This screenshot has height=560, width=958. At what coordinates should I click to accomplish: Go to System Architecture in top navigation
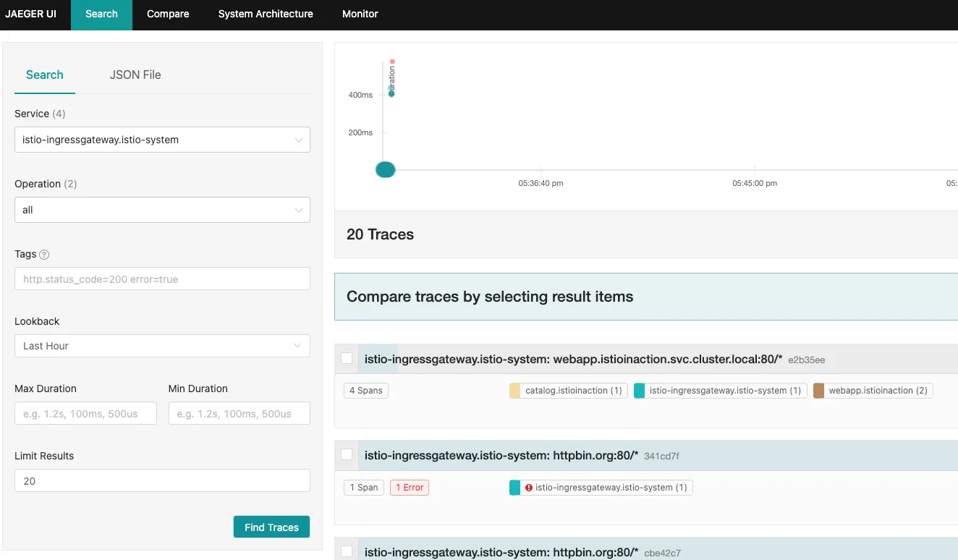tap(266, 14)
